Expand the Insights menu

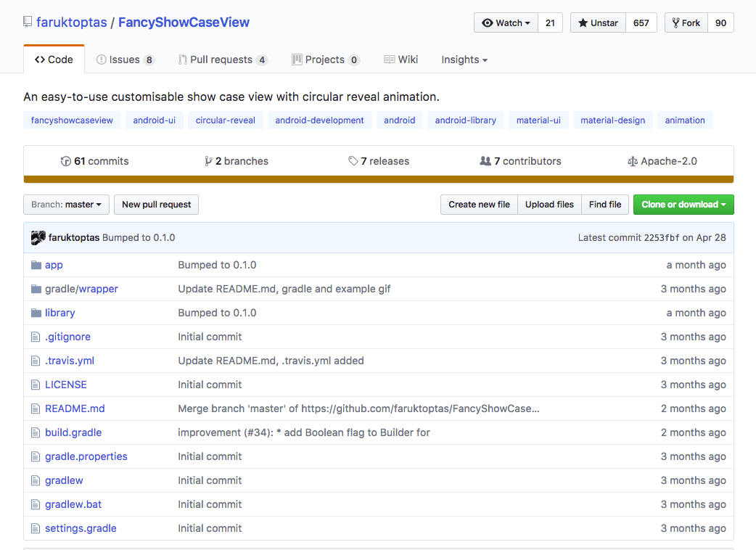coord(464,59)
